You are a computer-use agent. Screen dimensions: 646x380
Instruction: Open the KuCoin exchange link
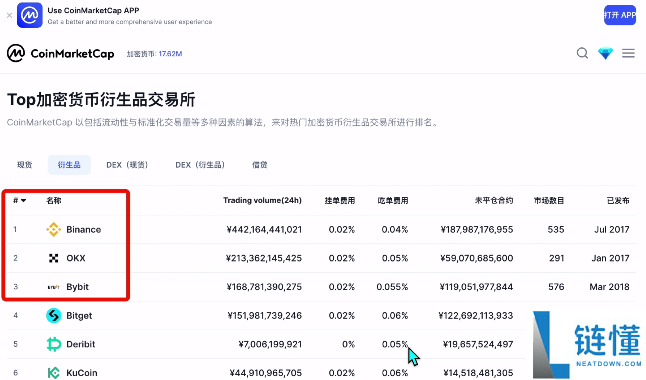82,373
